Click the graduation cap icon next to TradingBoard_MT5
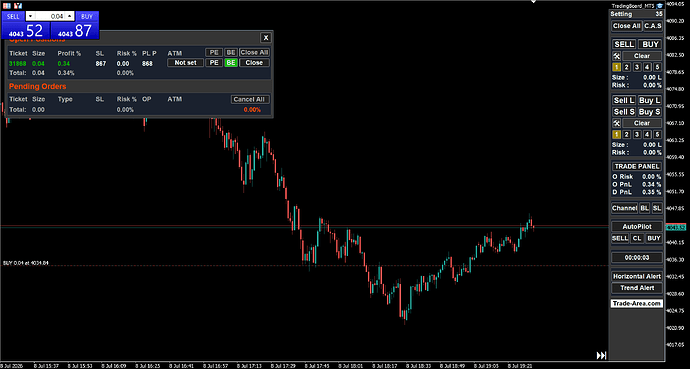 point(660,6)
